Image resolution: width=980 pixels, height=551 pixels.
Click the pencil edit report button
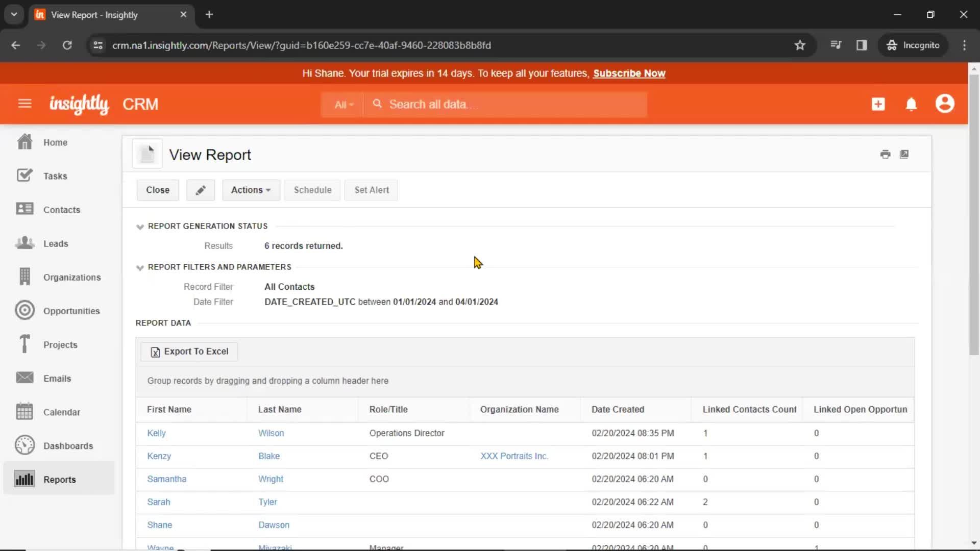201,190
